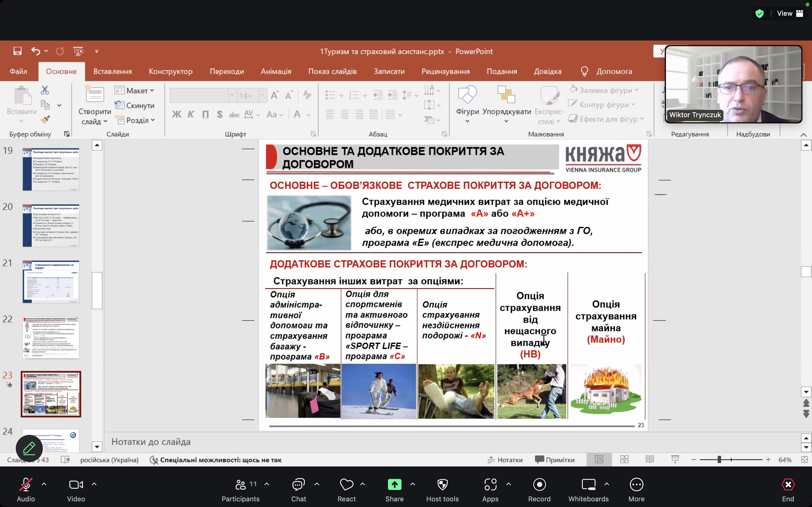Click the Share screen icon
This screenshot has width=812, height=507.
click(x=394, y=484)
